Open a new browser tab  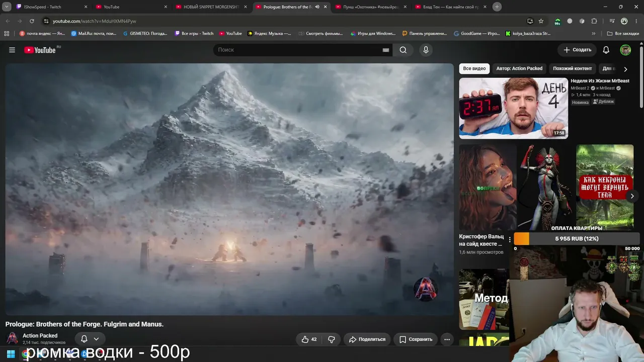(x=497, y=7)
